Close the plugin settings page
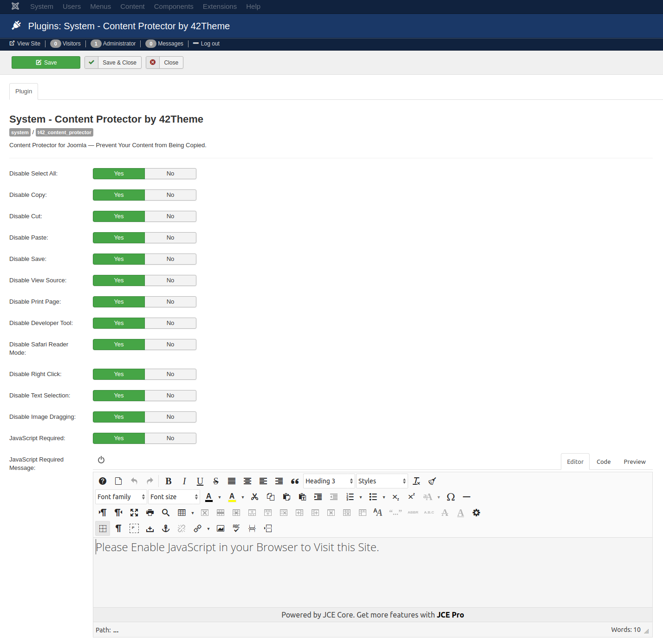663x644 pixels. 164,63
